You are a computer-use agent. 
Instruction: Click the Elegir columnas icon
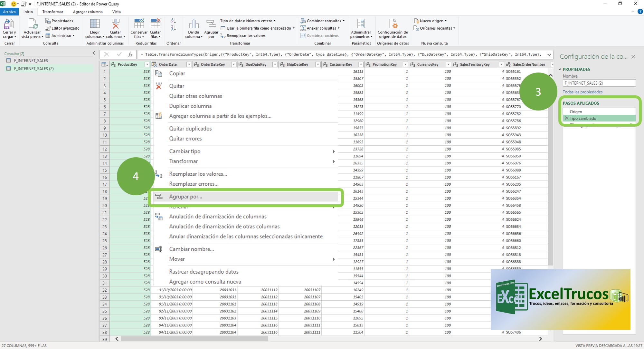[x=95, y=24]
